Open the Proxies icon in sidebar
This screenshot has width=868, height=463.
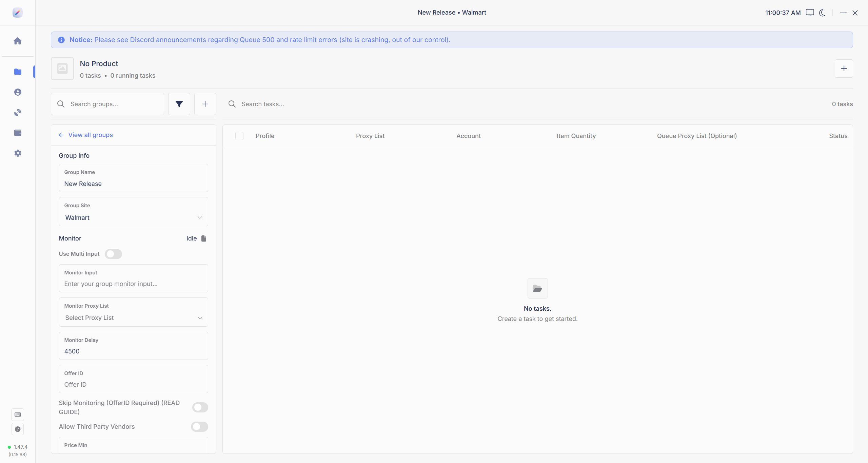pyautogui.click(x=18, y=113)
